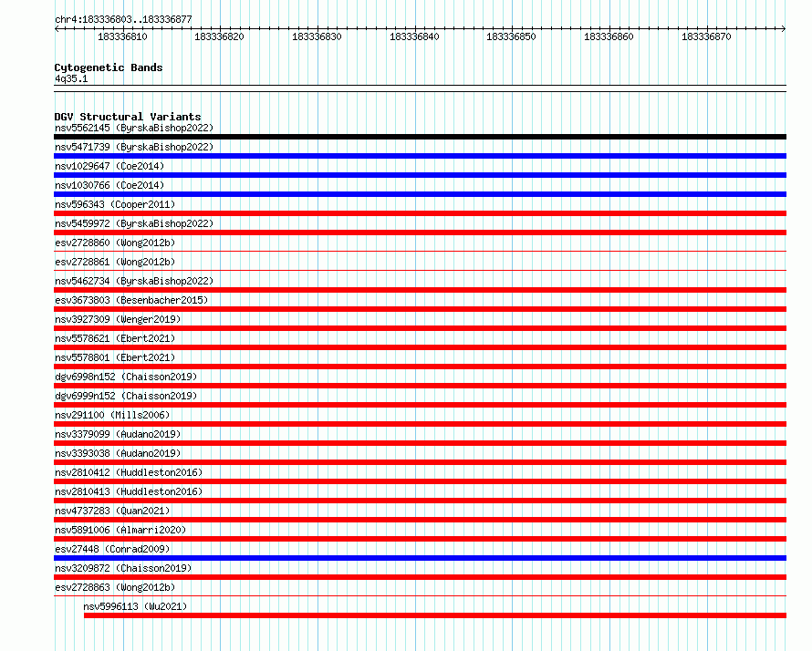
Task: Click the blue bar under nsv1030766
Action: pos(420,194)
